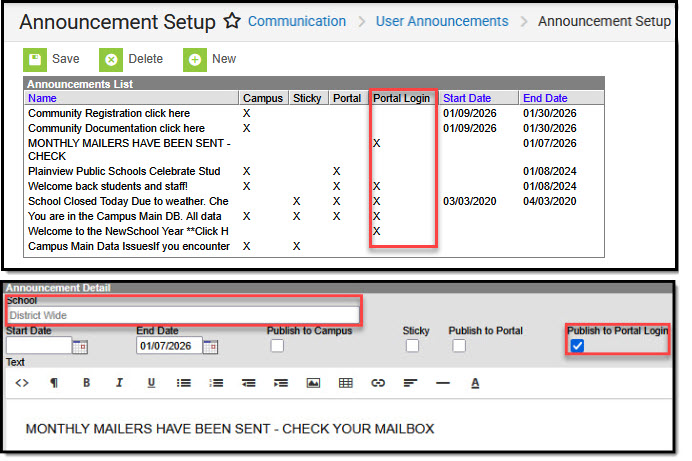Viewport: 692px width, 461px height.
Task: Open the text alignment tool
Action: coord(410,383)
